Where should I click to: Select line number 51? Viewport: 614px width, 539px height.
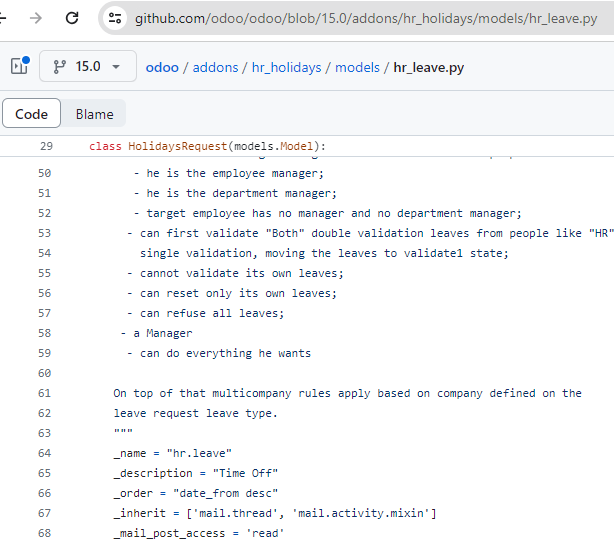click(x=45, y=193)
